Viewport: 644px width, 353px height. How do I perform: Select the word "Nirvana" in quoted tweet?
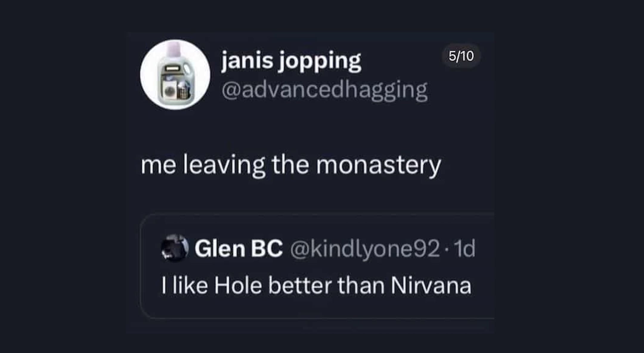(x=431, y=286)
